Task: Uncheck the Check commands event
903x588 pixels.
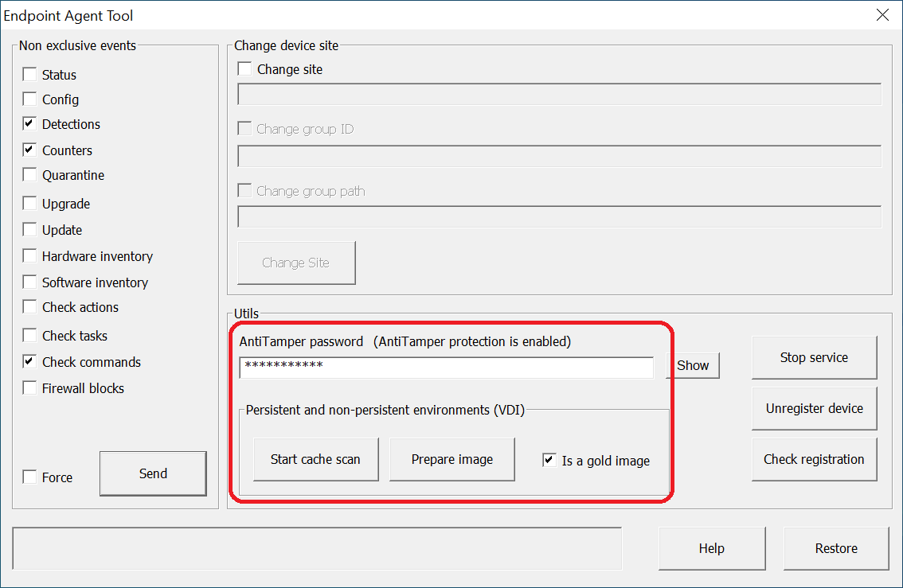Action: point(30,361)
